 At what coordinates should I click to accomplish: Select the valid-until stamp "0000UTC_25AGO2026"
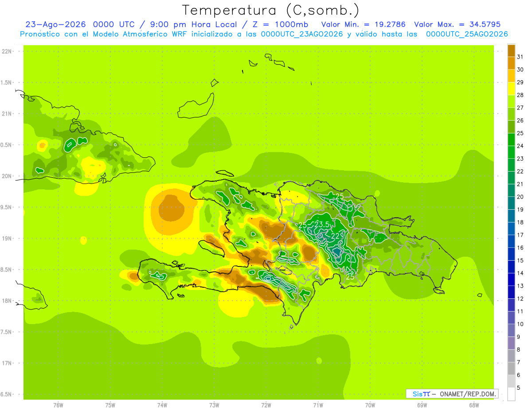[x=467, y=34]
